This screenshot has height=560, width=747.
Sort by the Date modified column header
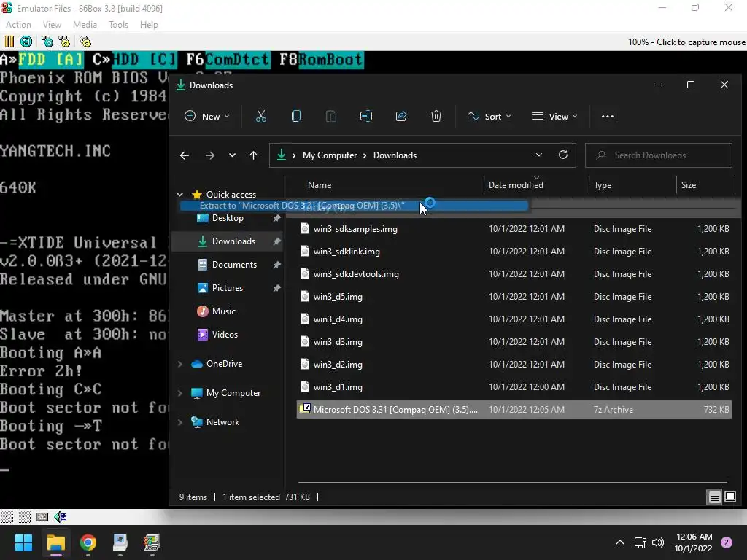point(516,184)
